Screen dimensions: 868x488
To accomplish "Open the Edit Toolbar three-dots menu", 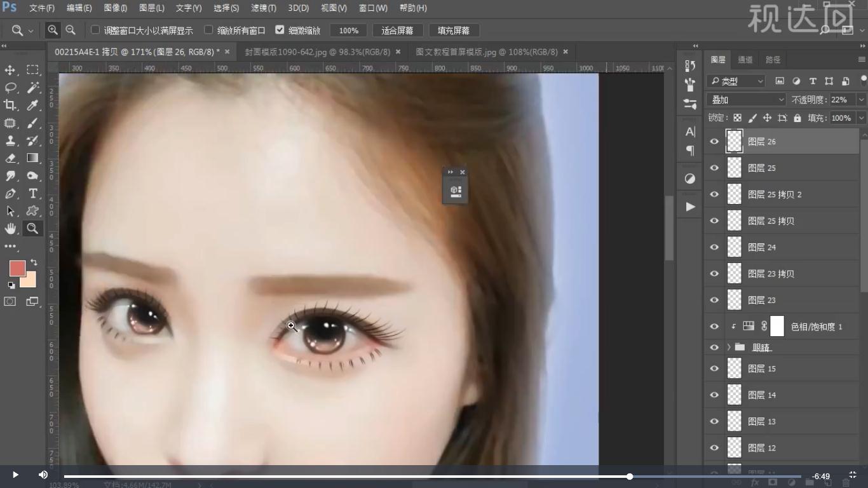I will pyautogui.click(x=10, y=246).
